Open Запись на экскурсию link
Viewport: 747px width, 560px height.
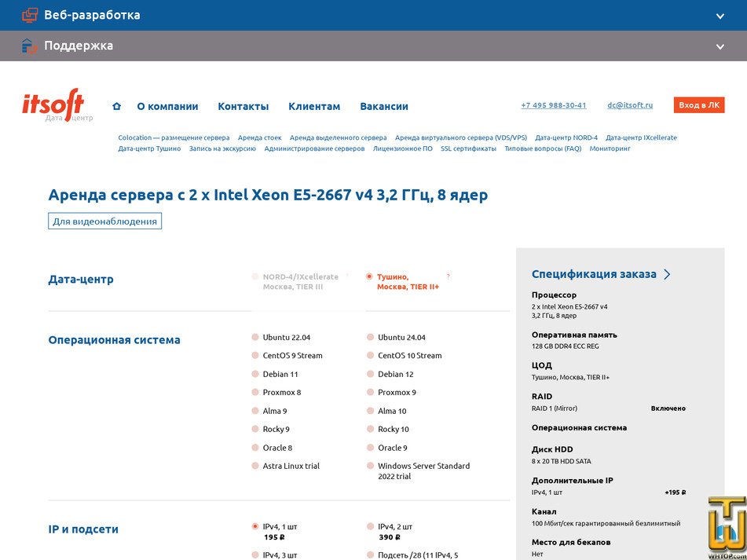click(x=222, y=148)
